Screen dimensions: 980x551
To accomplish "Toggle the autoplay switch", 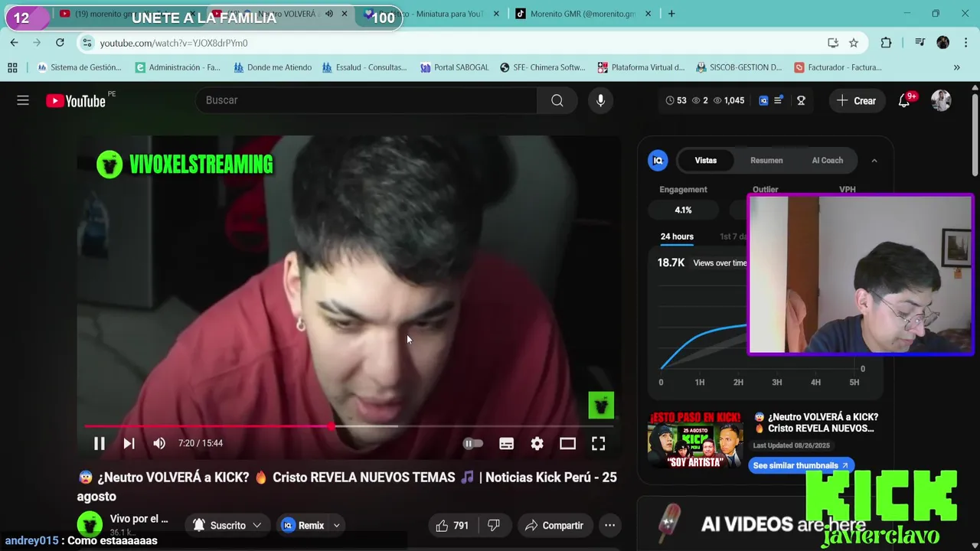I will [x=473, y=443].
